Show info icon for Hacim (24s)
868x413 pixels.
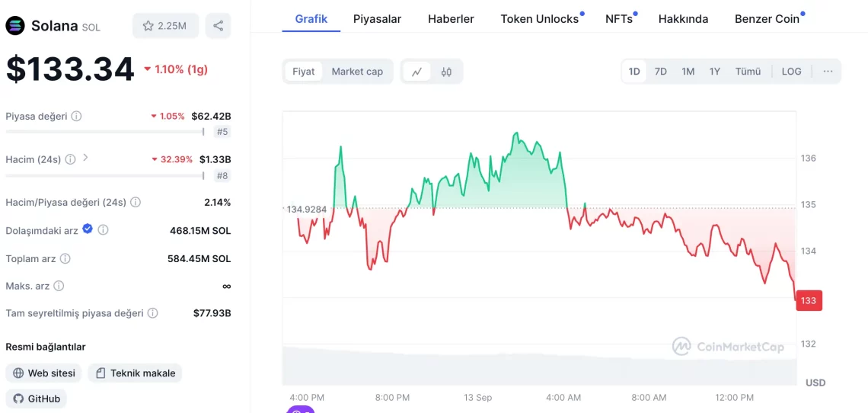[x=70, y=160]
